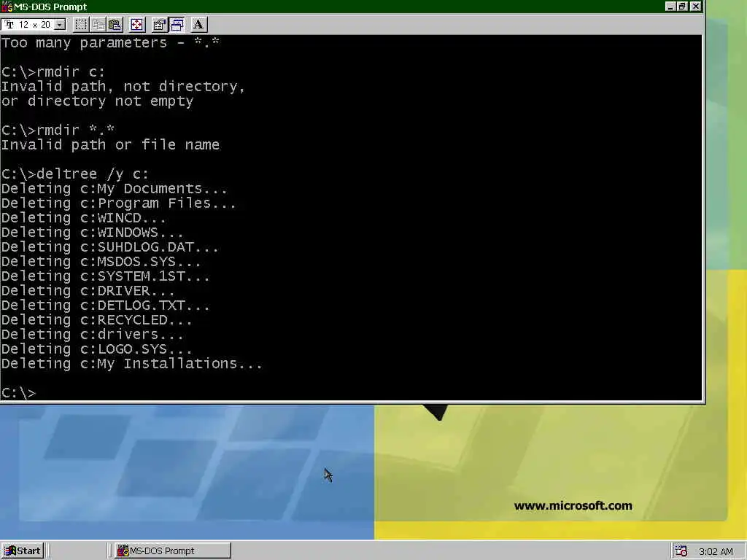Click the "C:\>deltree /y c:" command line
This screenshot has width=747, height=560.
tap(75, 174)
